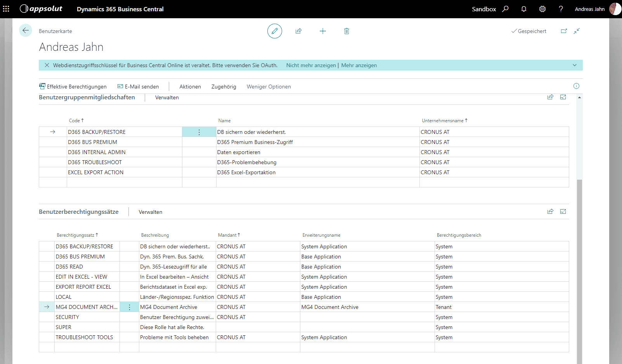Open the Aktionen menu

click(x=190, y=87)
